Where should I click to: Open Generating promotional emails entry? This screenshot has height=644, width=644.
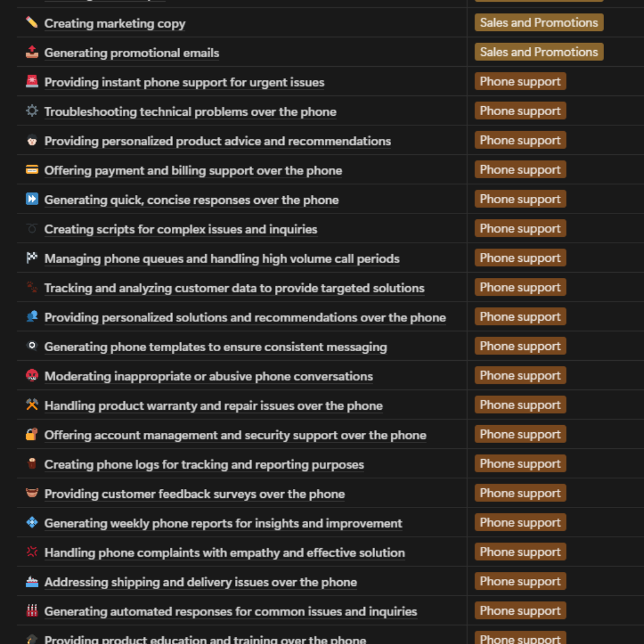[x=131, y=53]
